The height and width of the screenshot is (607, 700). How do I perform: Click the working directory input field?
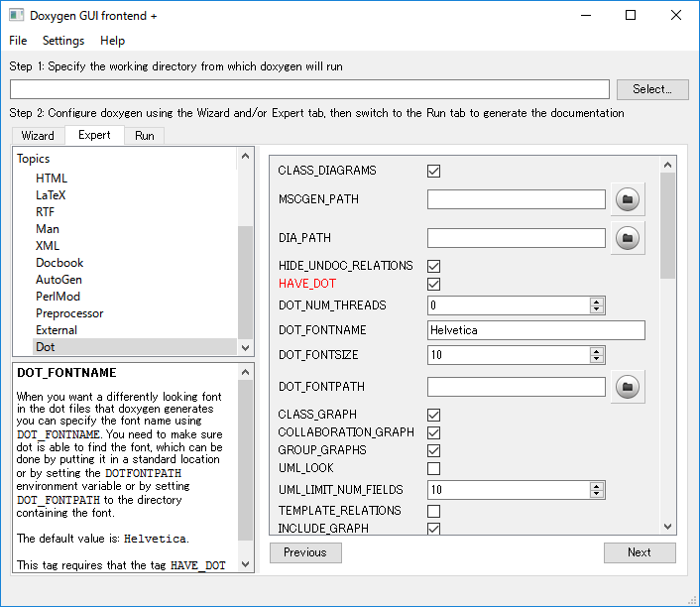(x=309, y=89)
